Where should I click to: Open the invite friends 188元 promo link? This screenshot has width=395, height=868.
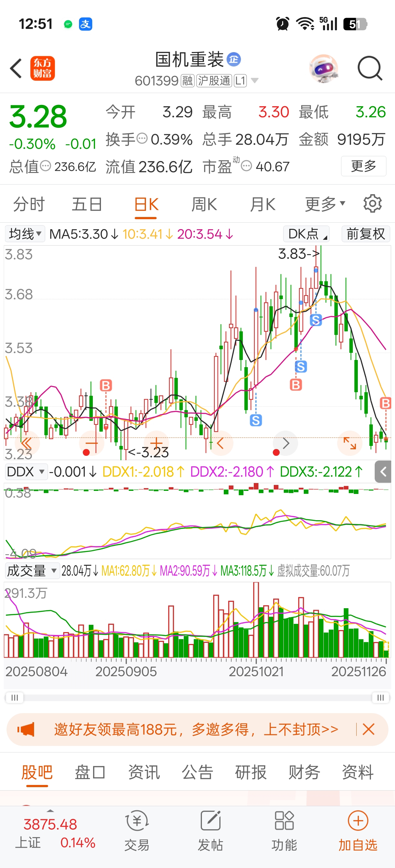(x=196, y=729)
